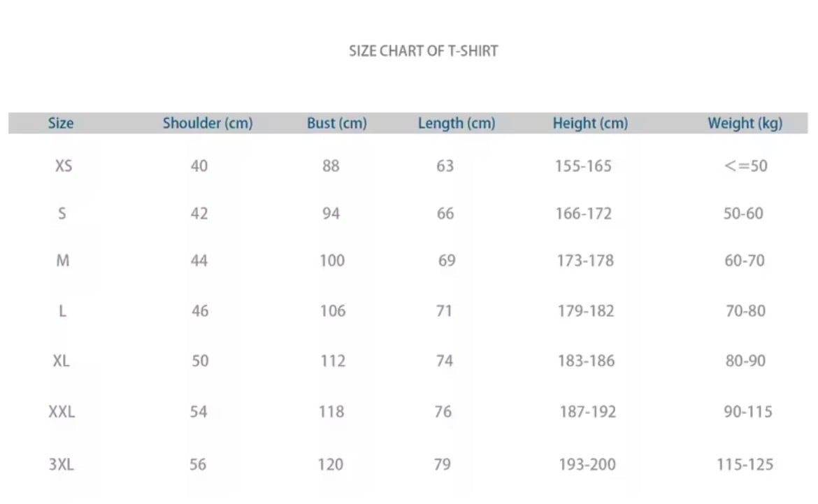Click the M size row label
818x504 pixels.
tap(63, 261)
